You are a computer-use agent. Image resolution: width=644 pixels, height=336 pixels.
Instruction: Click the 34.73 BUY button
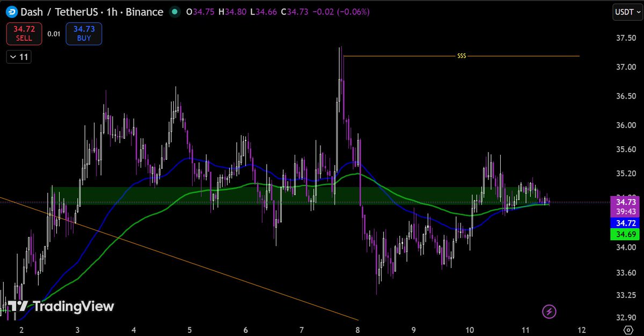coord(84,34)
